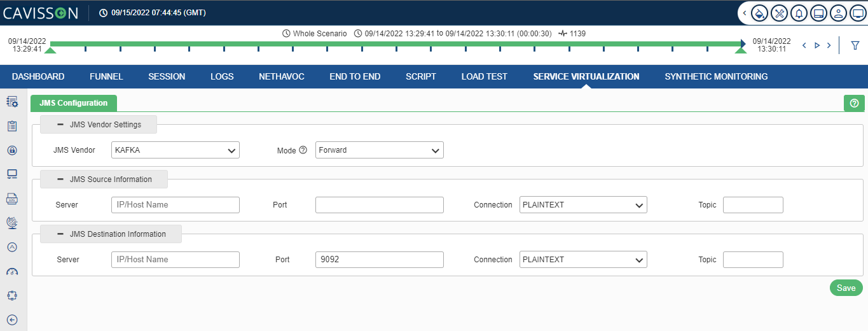Go to the SERVICE VIRTUALIZATION menu
868x331 pixels.
click(586, 76)
